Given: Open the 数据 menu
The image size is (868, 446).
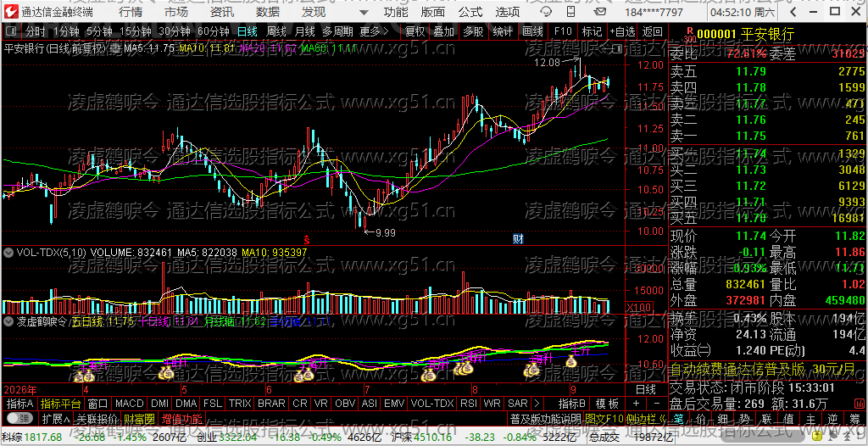Looking at the screenshot, I should click(x=268, y=12).
